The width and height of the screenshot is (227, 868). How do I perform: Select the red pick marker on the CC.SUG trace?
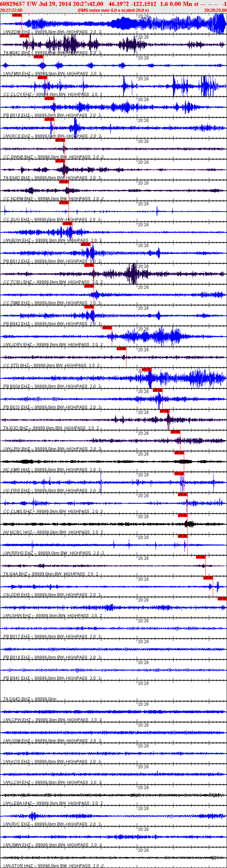[x=64, y=203]
